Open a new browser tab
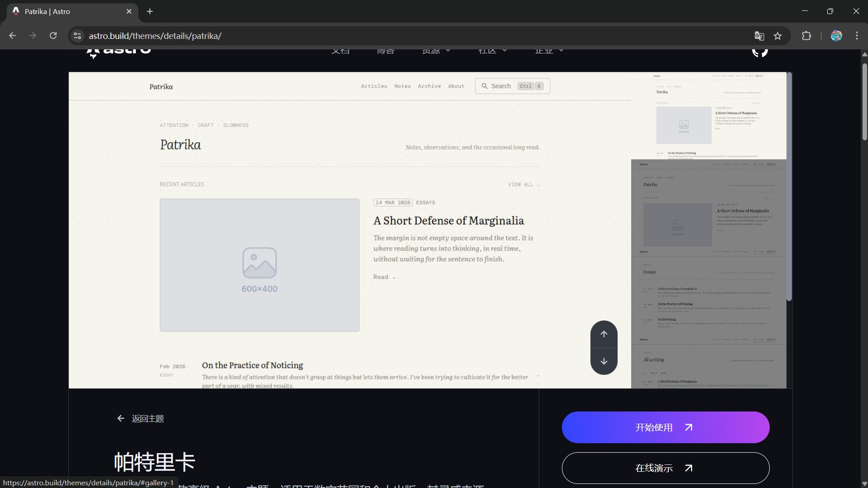Screen dimensions: 868x488 coord(150,11)
